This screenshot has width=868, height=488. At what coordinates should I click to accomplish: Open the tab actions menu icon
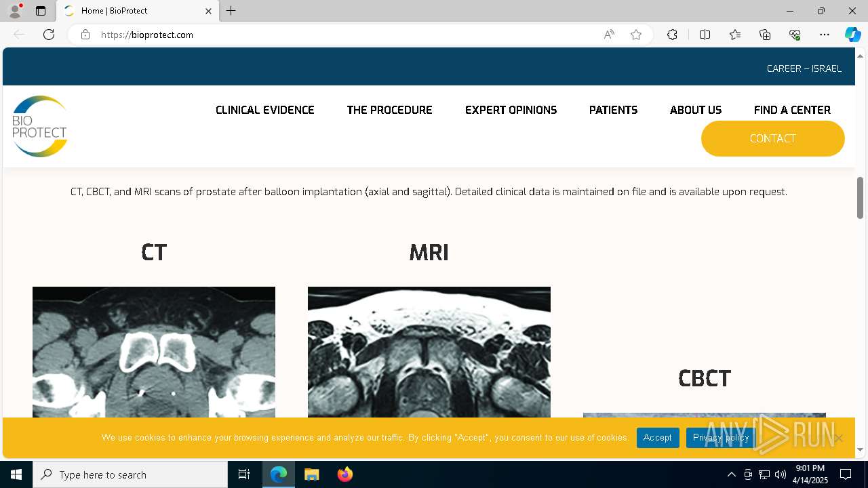(41, 11)
